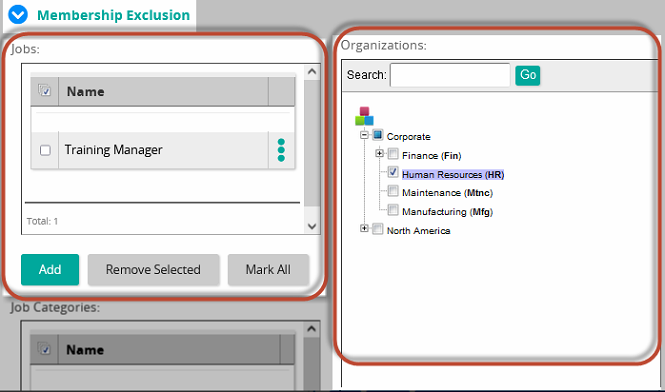This screenshot has height=392, width=665.
Task: Select the Corporate tree label
Action: pos(408,137)
